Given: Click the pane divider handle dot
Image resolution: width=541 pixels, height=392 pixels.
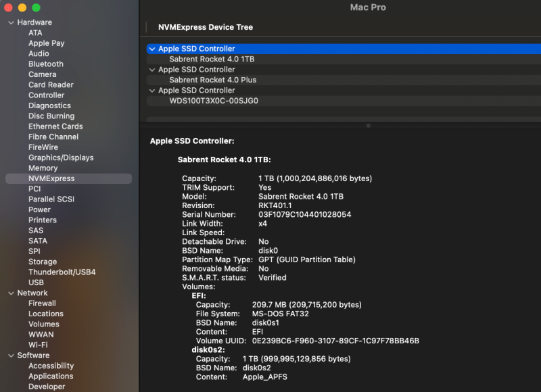Looking at the screenshot, I should click(x=368, y=125).
